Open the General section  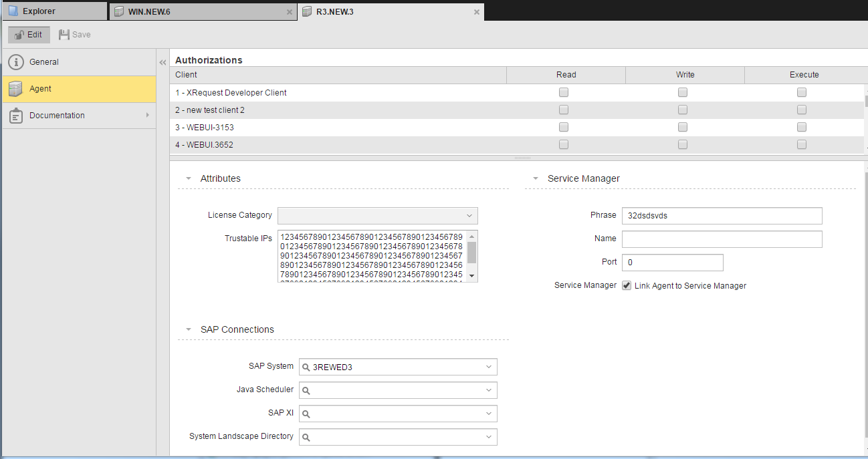[79, 62]
